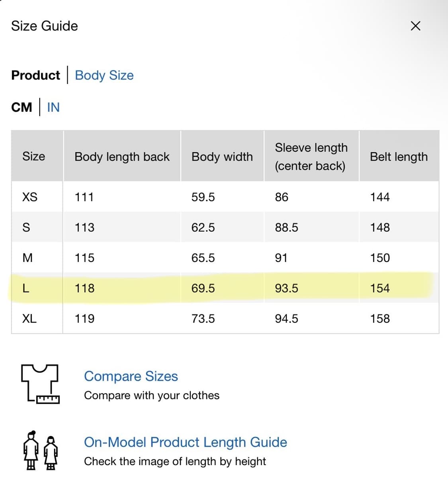Click the S size row label
This screenshot has width=448, height=495.
coord(26,227)
